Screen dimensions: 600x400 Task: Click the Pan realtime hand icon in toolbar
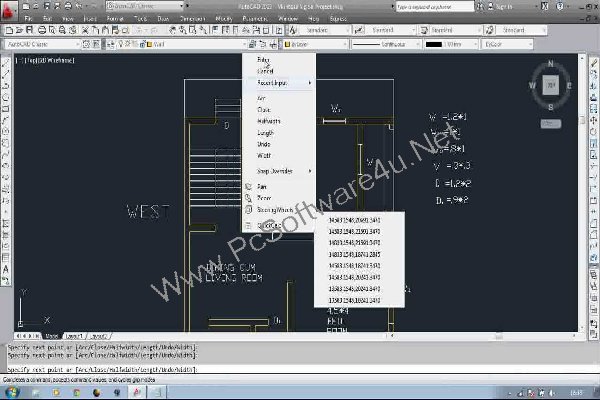coord(173,30)
